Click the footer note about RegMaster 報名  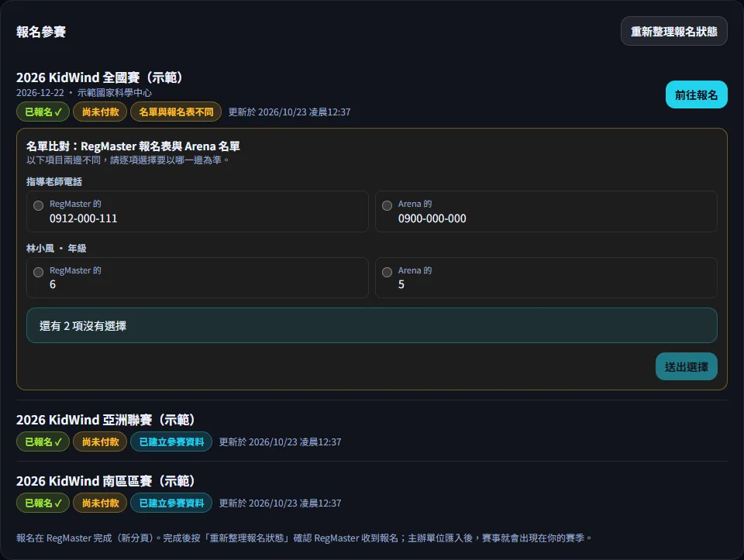[x=304, y=538]
